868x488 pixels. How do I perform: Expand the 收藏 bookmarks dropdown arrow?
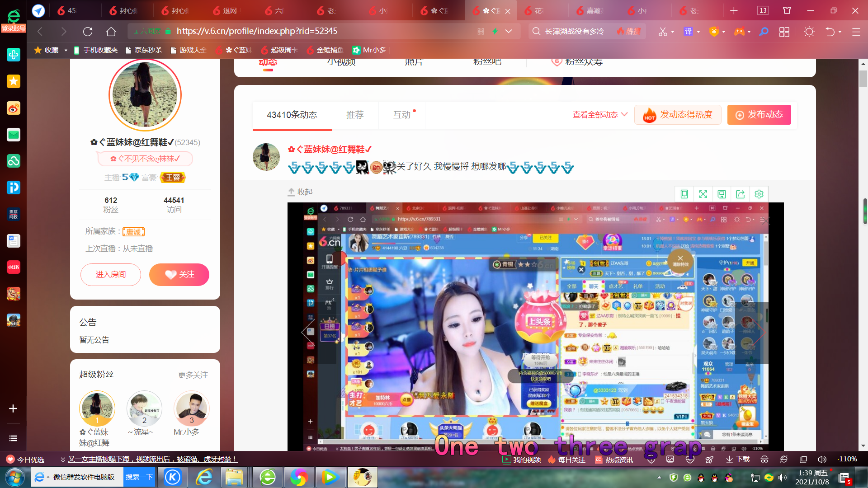(x=66, y=50)
